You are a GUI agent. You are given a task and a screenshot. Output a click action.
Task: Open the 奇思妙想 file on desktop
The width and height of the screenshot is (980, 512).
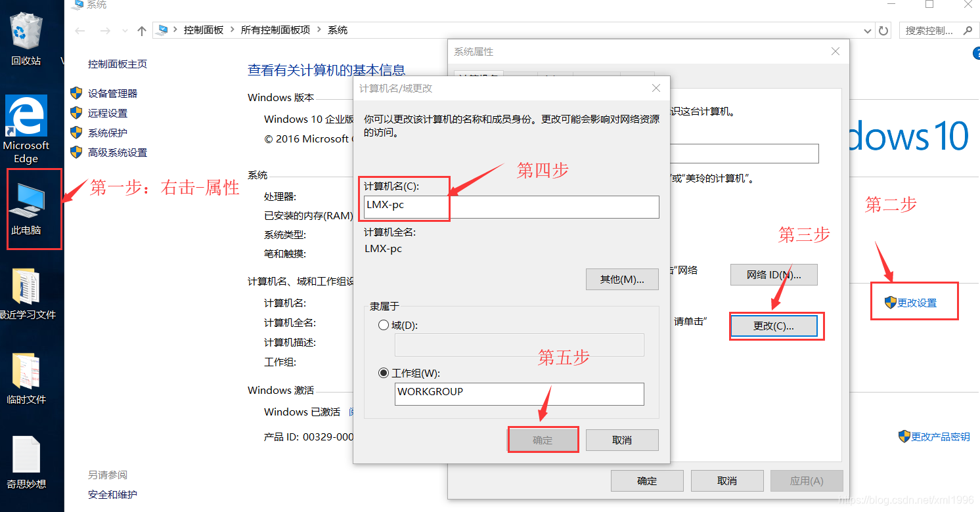click(x=26, y=463)
